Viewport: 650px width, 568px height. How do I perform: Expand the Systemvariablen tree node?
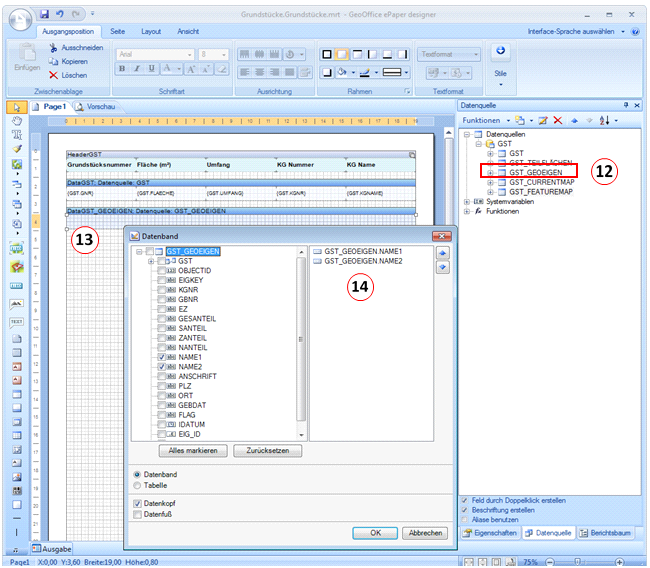(x=467, y=201)
